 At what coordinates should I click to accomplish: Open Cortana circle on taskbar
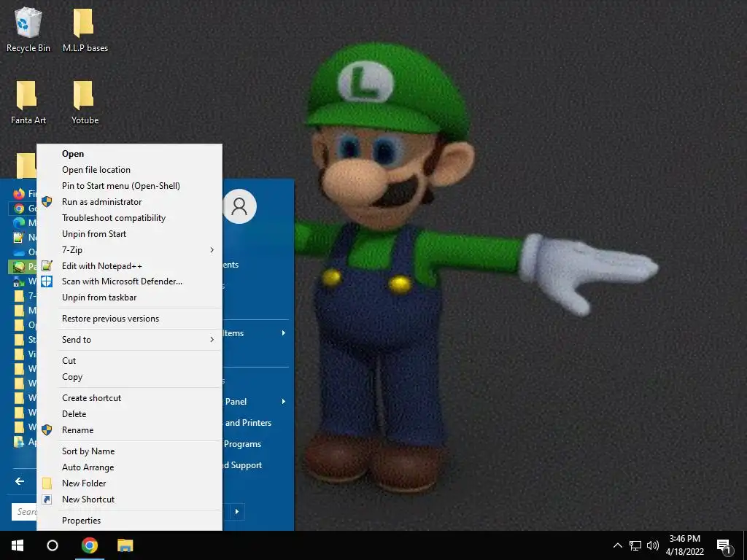point(53,545)
